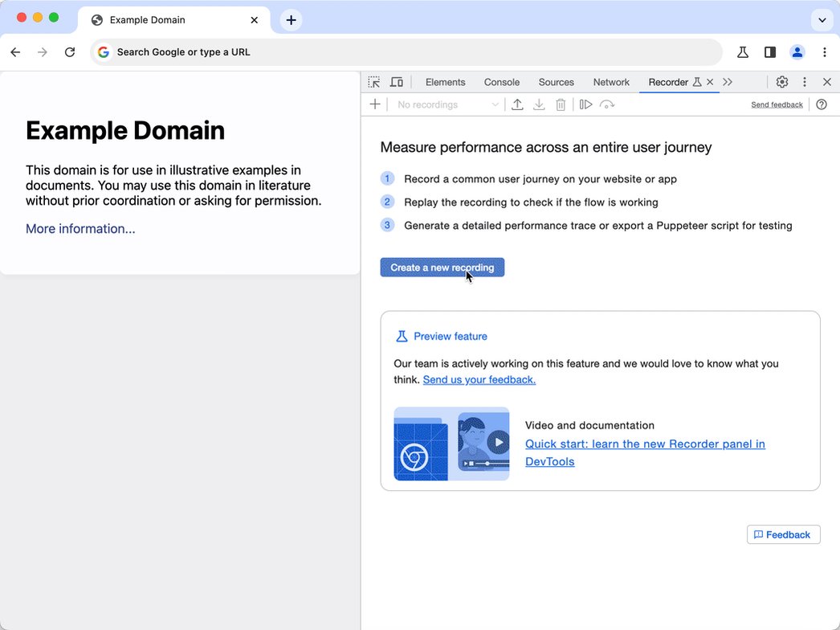Play the Recorder video thumbnail
Screen dimensions: 840x630
[x=451, y=444]
